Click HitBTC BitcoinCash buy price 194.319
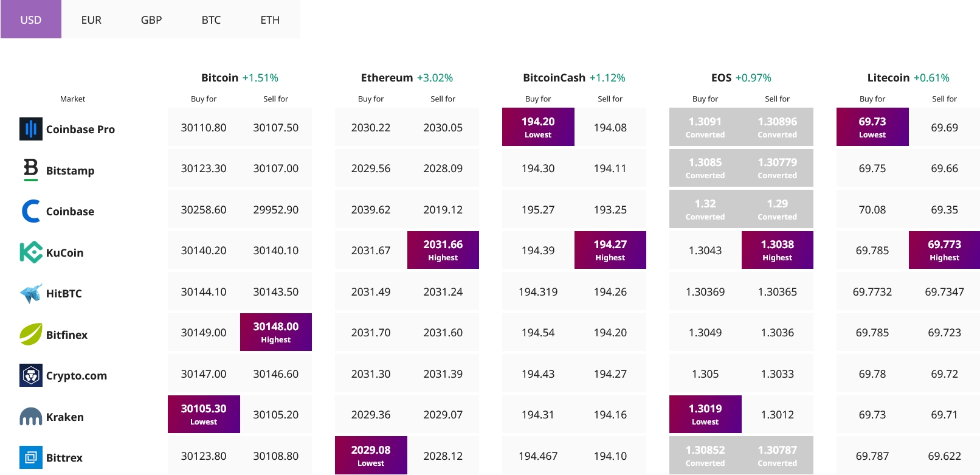 point(538,292)
